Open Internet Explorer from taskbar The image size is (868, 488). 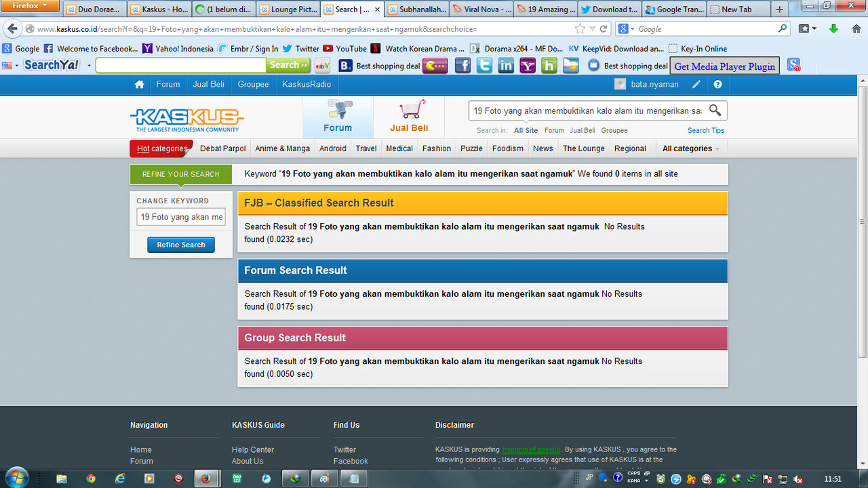(x=120, y=479)
